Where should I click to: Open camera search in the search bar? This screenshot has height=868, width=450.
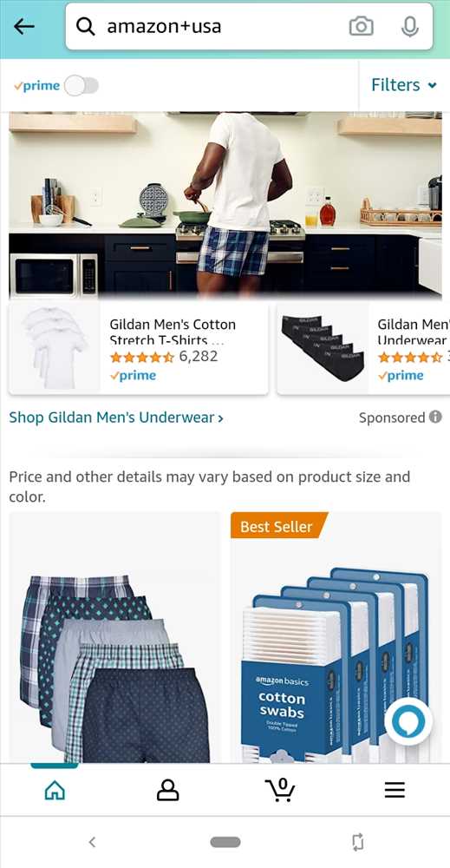pos(361,26)
